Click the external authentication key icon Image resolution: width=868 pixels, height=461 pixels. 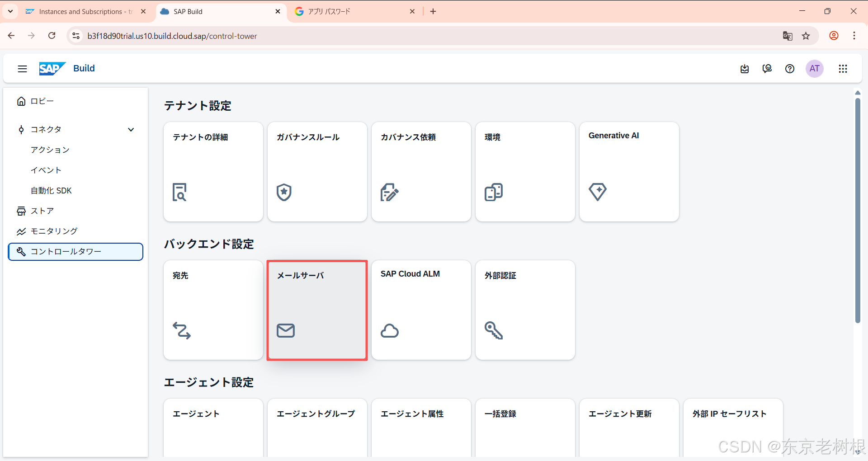pos(494,330)
